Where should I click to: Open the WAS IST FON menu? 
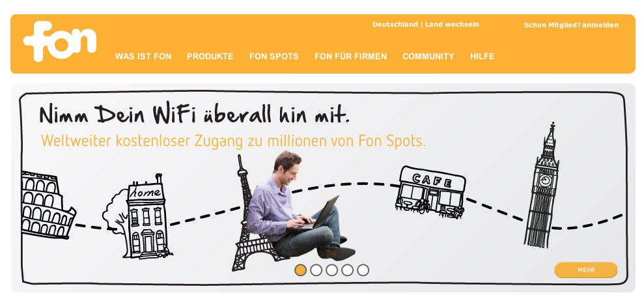tap(143, 56)
